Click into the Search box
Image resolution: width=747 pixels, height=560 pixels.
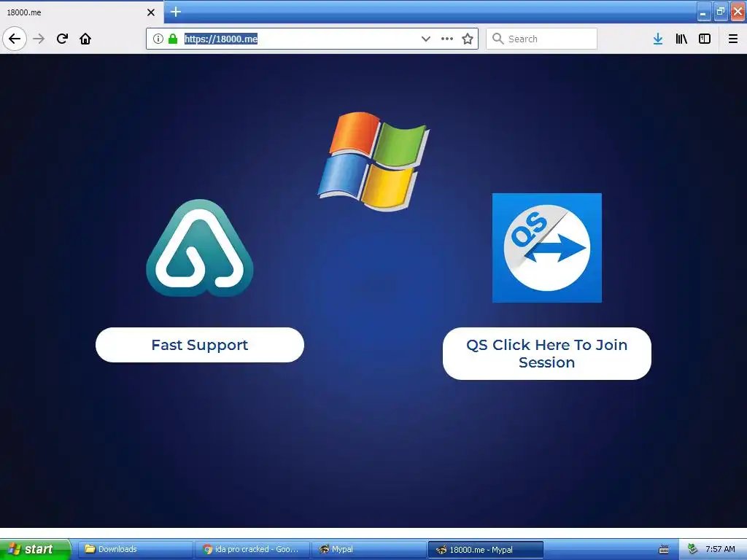coord(542,39)
